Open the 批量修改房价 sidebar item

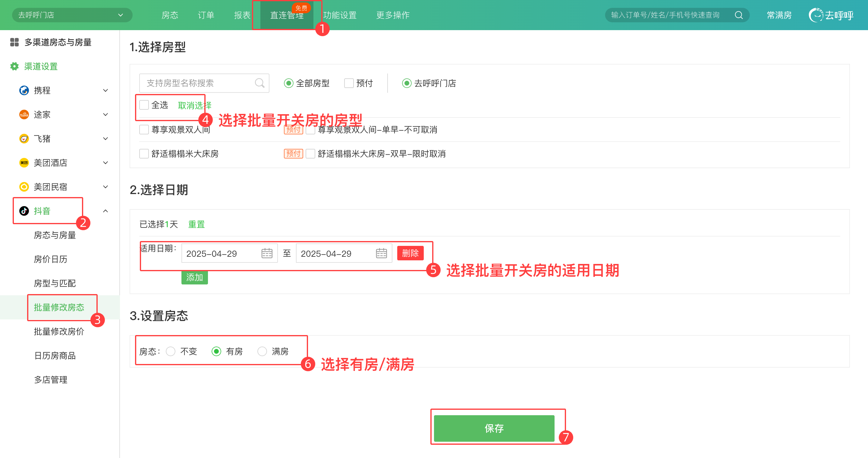(x=59, y=331)
